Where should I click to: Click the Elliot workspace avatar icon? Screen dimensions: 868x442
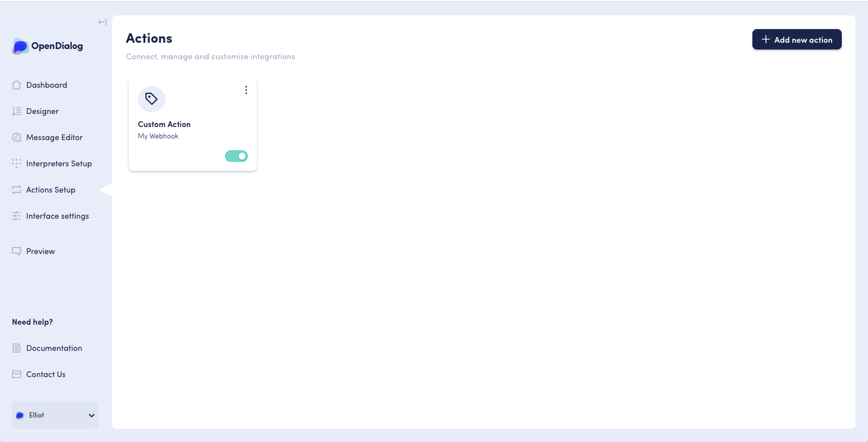tap(20, 415)
